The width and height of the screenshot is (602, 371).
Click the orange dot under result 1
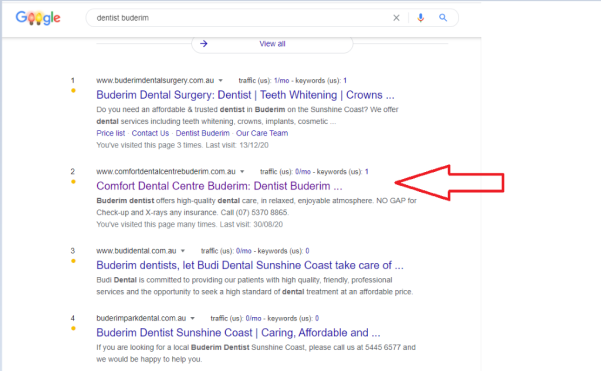(73, 91)
